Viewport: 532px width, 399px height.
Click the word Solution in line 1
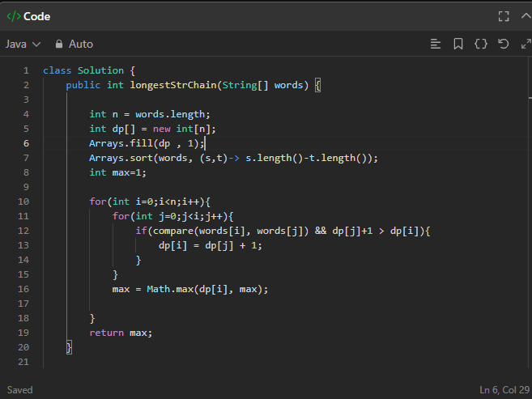coord(100,70)
